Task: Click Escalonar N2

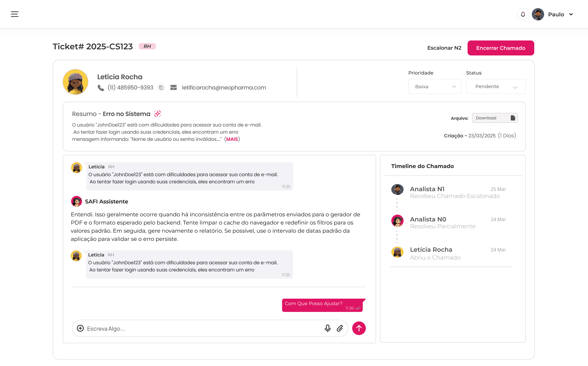Action: [x=444, y=48]
